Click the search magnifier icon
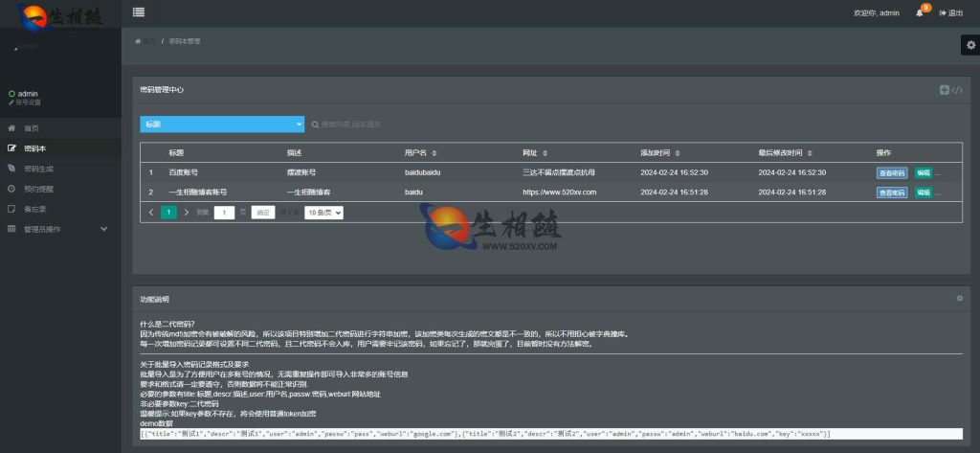Viewport: 980px width, 453px height. coord(316,125)
